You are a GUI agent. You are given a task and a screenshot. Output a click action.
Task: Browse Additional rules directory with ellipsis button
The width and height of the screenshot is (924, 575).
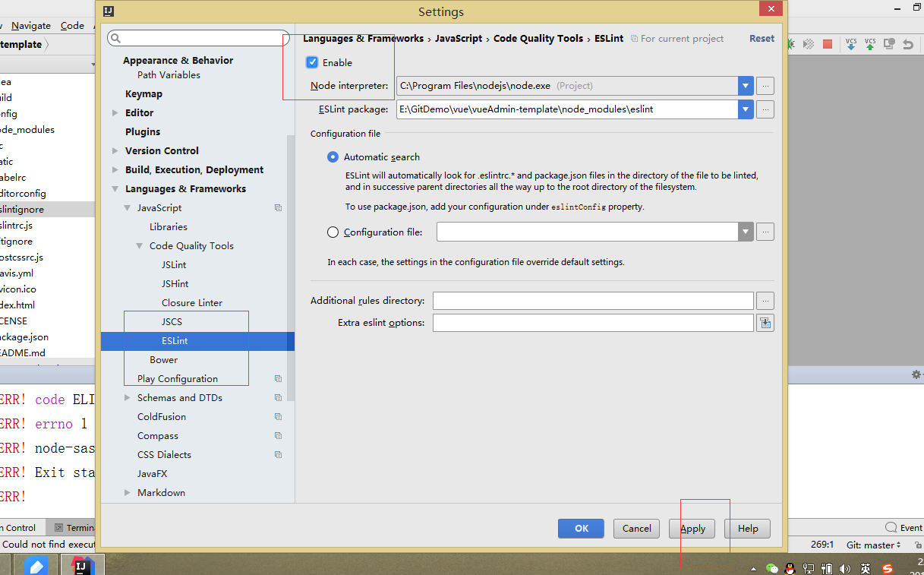pyautogui.click(x=765, y=301)
